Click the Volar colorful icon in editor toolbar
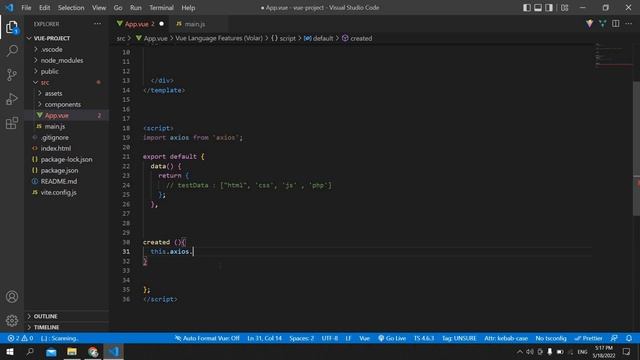 click(x=589, y=24)
